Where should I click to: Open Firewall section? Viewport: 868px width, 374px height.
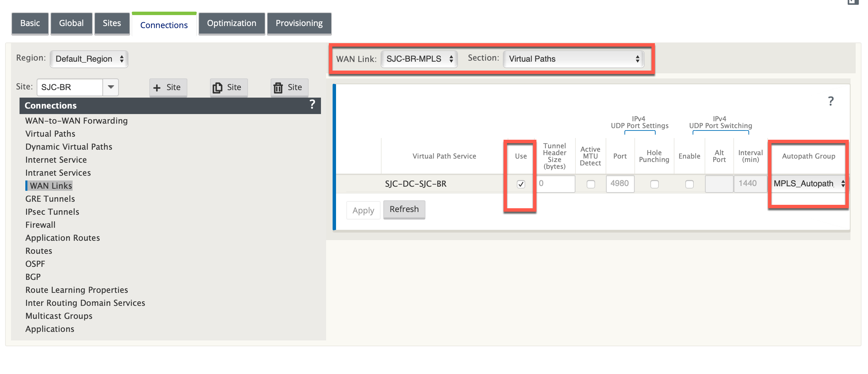click(40, 225)
